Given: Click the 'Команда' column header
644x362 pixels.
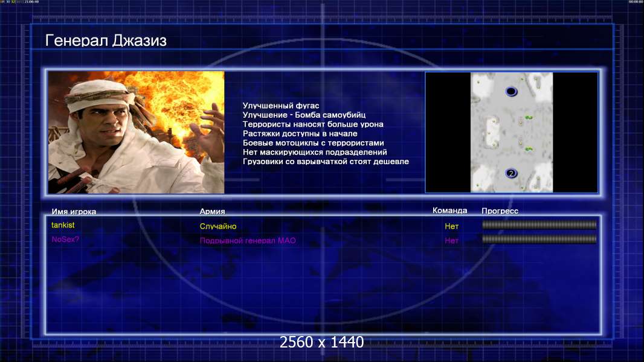Looking at the screenshot, I should 449,211.
